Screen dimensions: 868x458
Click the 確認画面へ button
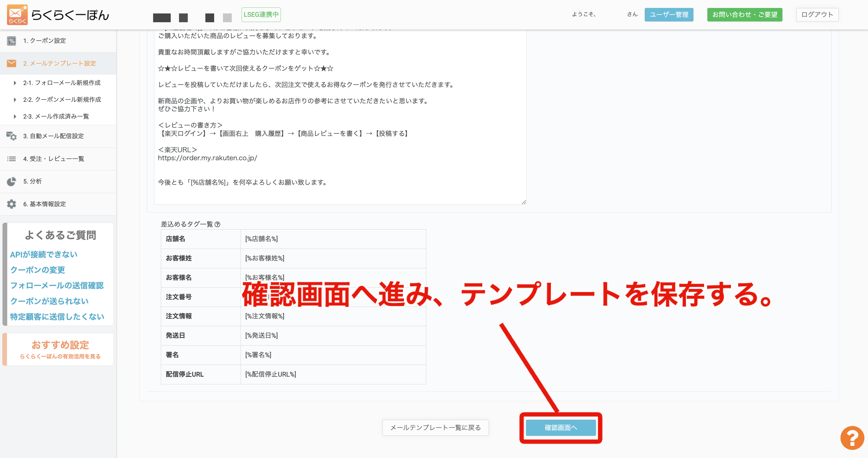pos(561,428)
